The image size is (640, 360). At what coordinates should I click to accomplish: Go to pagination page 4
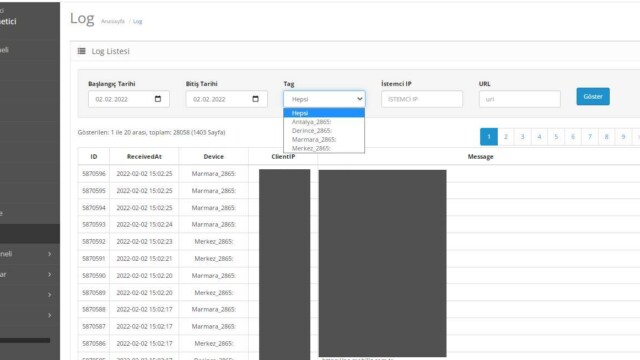(x=539, y=137)
